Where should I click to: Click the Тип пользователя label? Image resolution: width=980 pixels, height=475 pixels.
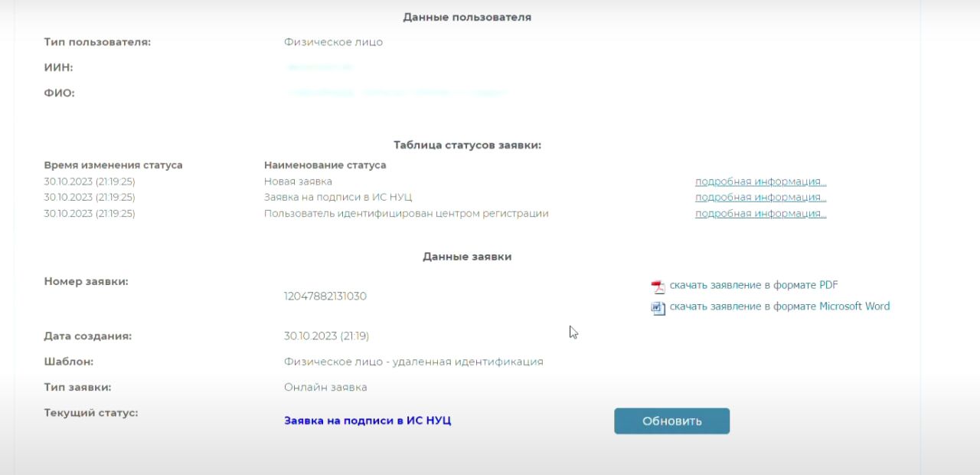tap(97, 42)
